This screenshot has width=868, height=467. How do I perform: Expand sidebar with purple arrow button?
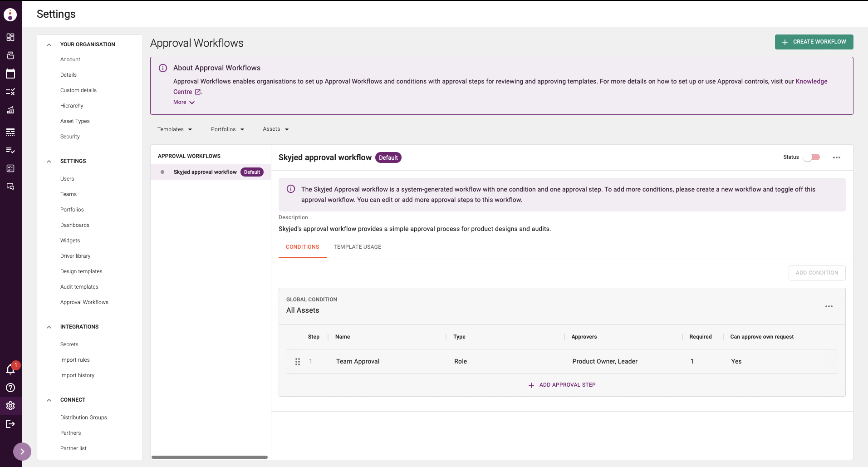pyautogui.click(x=22, y=452)
